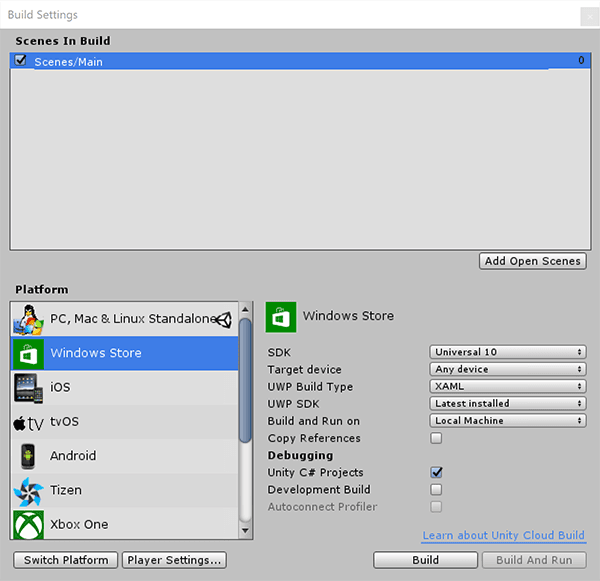Open the SDK dropdown showing Universal 10
Screen dimensions: 600x581
click(x=508, y=352)
